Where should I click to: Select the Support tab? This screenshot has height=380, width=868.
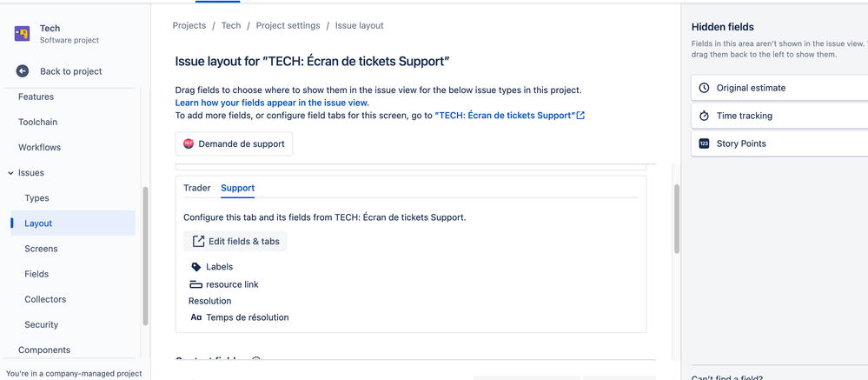click(237, 188)
